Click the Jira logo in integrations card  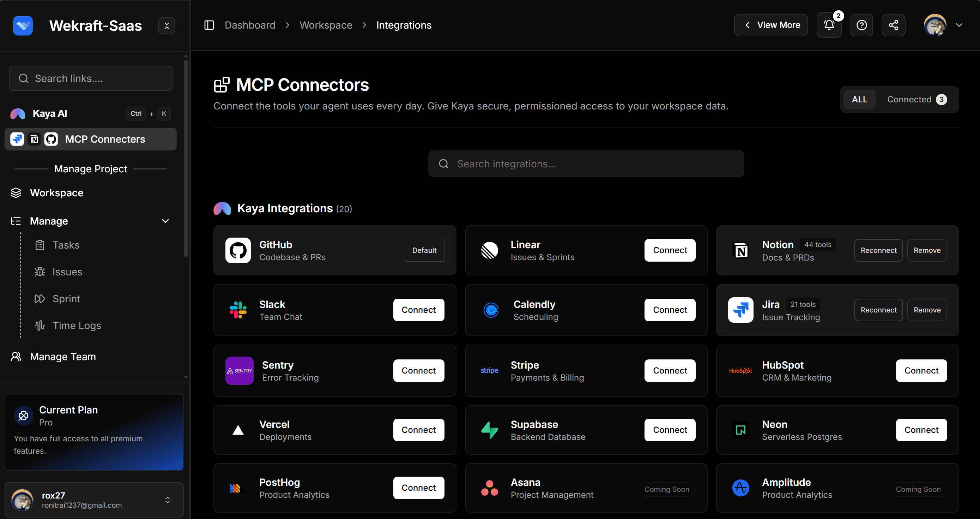tap(741, 310)
